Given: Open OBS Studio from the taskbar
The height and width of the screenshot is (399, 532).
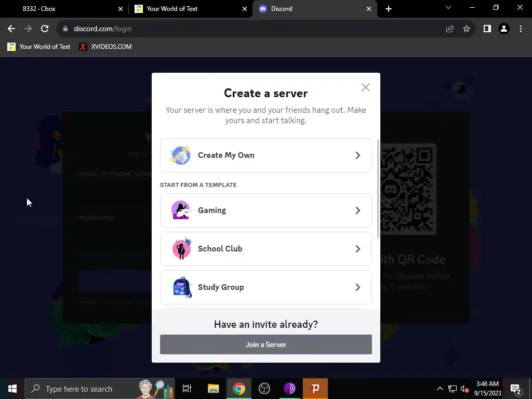Looking at the screenshot, I should 264,389.
